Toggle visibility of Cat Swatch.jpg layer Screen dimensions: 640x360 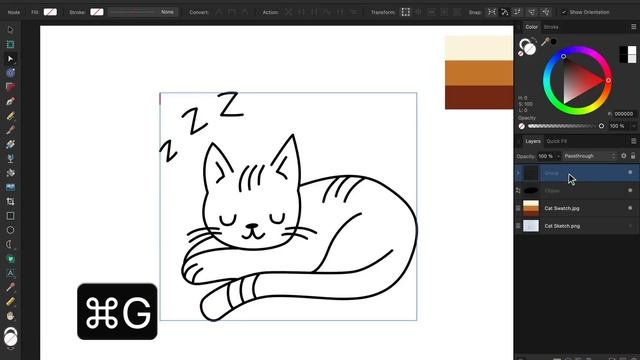coord(630,208)
